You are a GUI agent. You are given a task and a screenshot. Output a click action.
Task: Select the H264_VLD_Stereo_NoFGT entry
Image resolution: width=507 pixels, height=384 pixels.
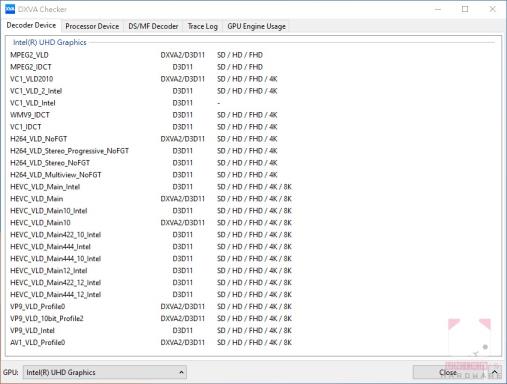[50, 163]
